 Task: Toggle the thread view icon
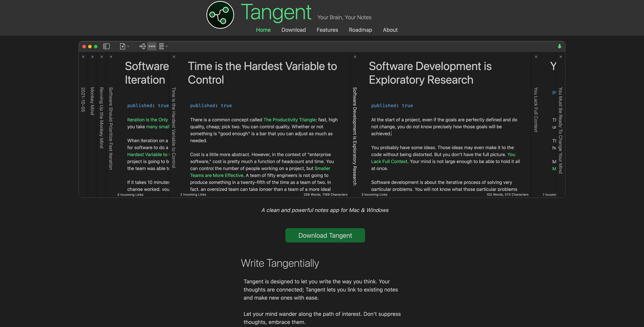point(152,46)
